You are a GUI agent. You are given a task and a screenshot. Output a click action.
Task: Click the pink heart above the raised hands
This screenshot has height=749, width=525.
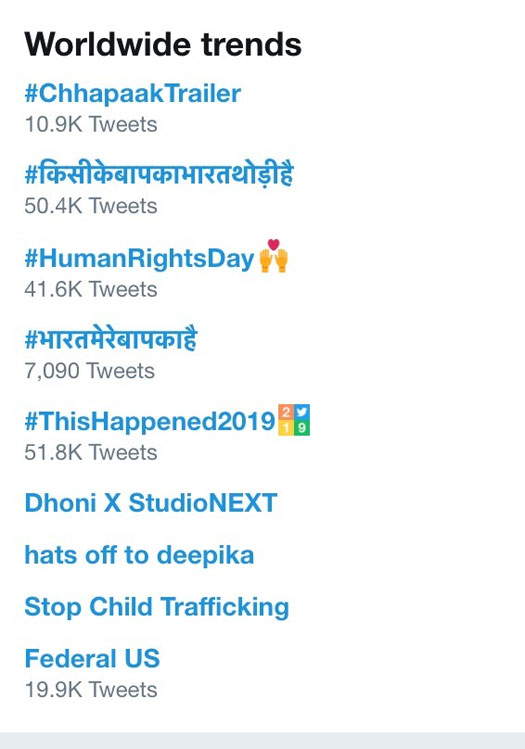point(273,244)
